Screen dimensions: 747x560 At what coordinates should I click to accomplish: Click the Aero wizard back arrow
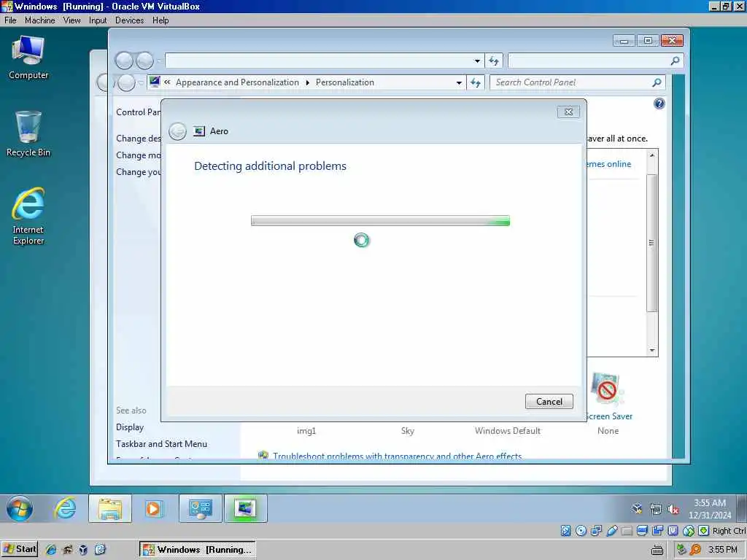click(178, 131)
